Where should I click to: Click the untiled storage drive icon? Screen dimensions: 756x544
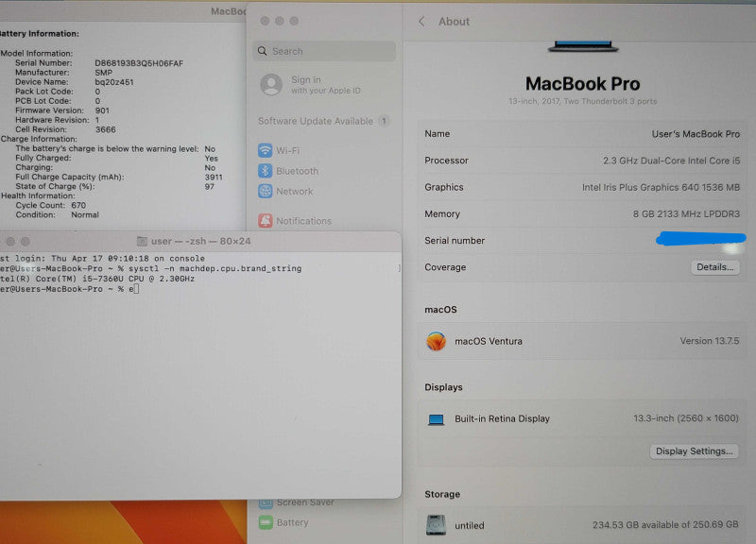[x=436, y=525]
